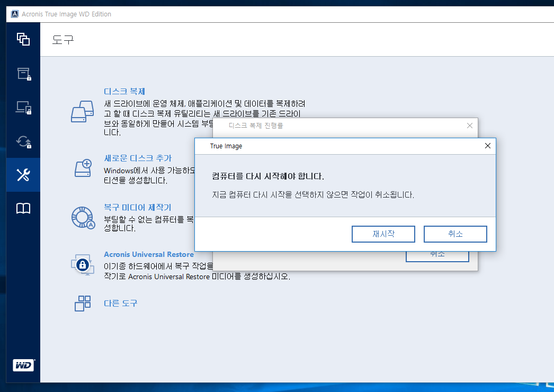
Task: Close the 디스크 복제 진행률 window
Action: click(x=470, y=126)
